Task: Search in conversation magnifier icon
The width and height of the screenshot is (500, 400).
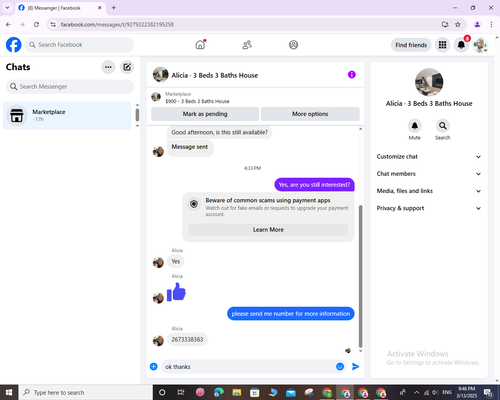Action: pyautogui.click(x=443, y=126)
